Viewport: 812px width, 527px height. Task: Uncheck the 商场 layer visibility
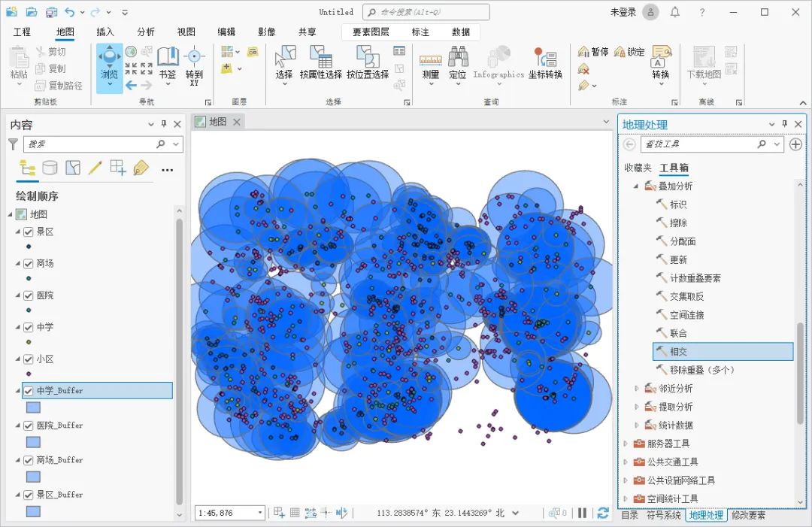29,263
